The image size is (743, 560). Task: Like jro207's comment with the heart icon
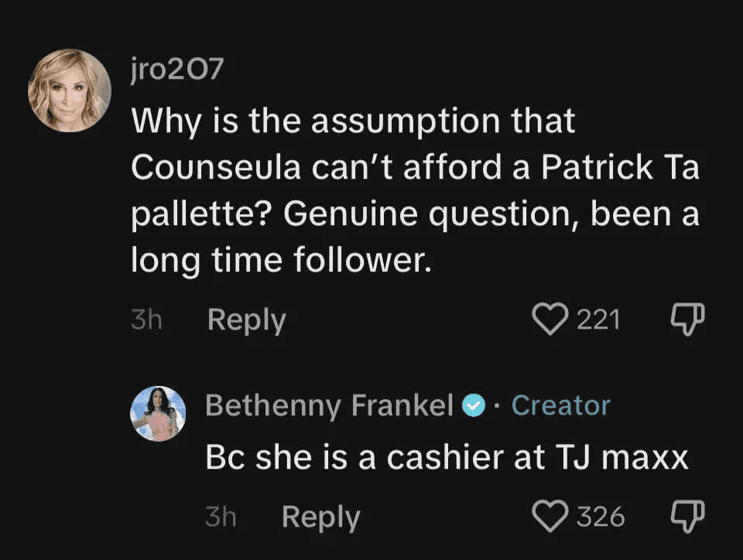coord(551,319)
